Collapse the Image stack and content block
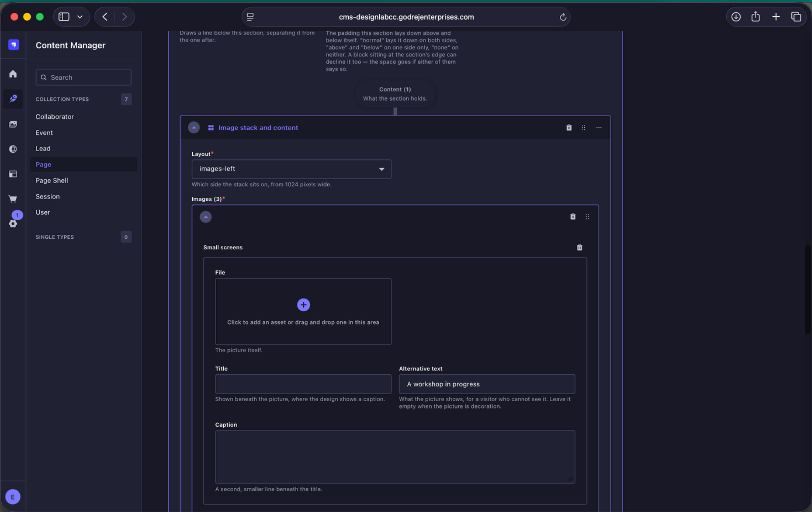Viewport: 812px width, 512px height. click(194, 128)
